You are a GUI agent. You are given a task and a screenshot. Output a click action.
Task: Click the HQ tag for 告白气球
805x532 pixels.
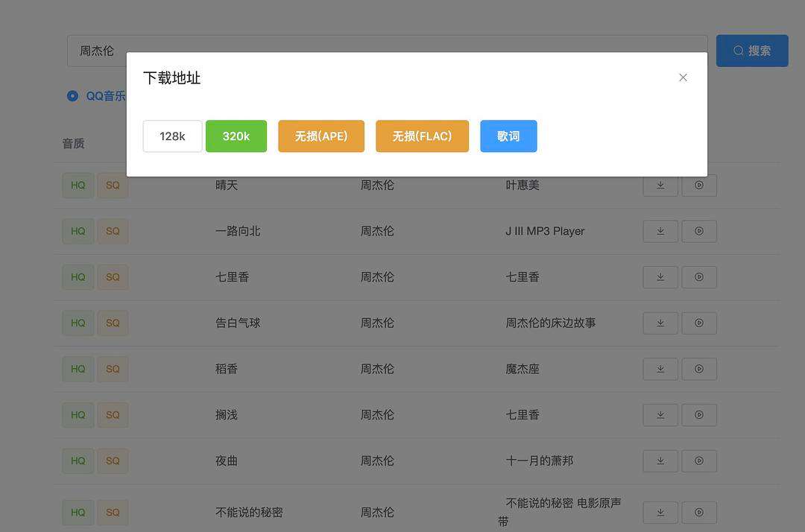point(78,323)
